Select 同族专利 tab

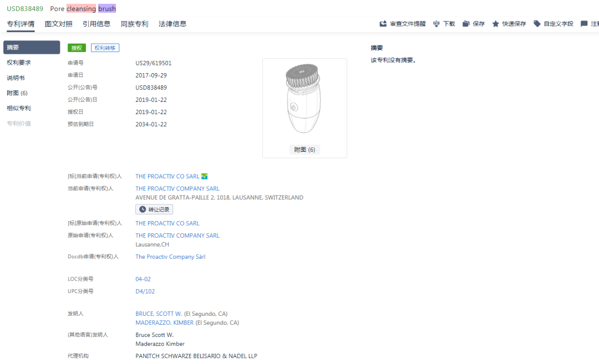pos(134,24)
